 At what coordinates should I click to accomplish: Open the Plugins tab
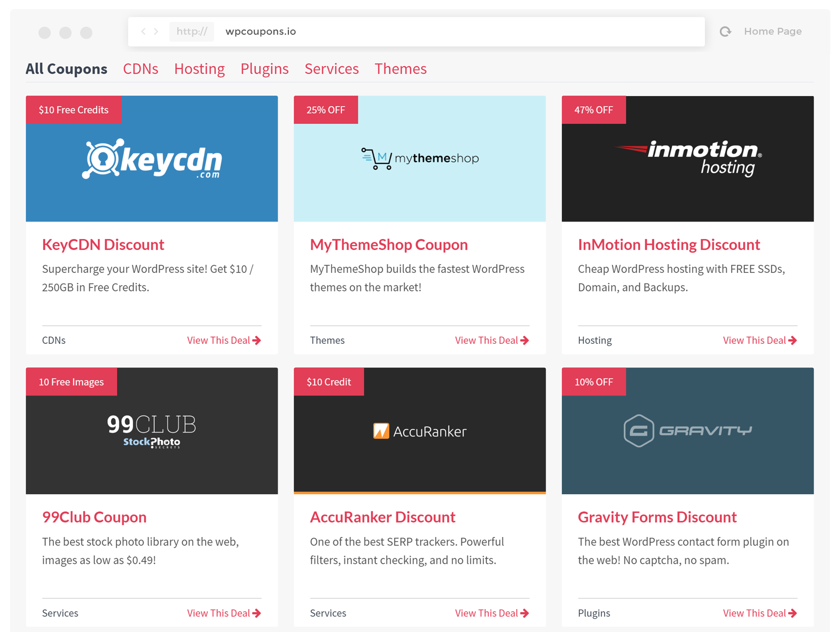tap(264, 69)
